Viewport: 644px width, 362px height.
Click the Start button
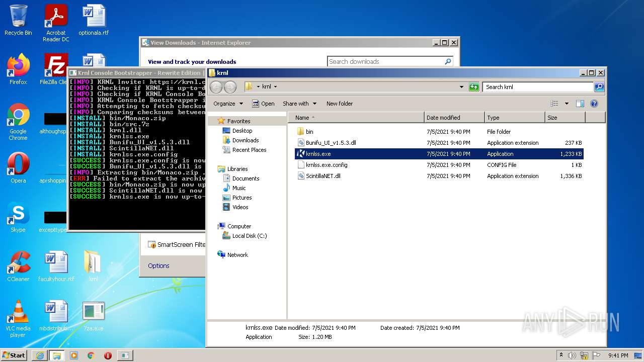coord(14,355)
